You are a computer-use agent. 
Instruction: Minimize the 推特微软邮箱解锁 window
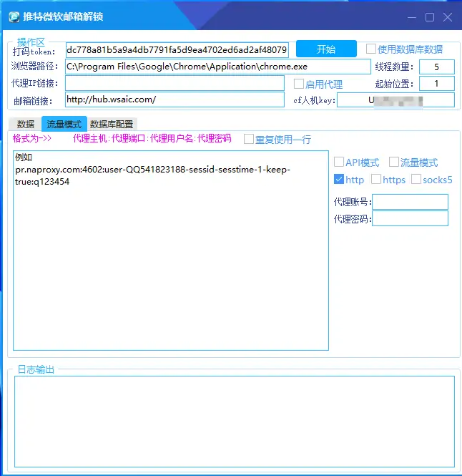pyautogui.click(x=412, y=17)
